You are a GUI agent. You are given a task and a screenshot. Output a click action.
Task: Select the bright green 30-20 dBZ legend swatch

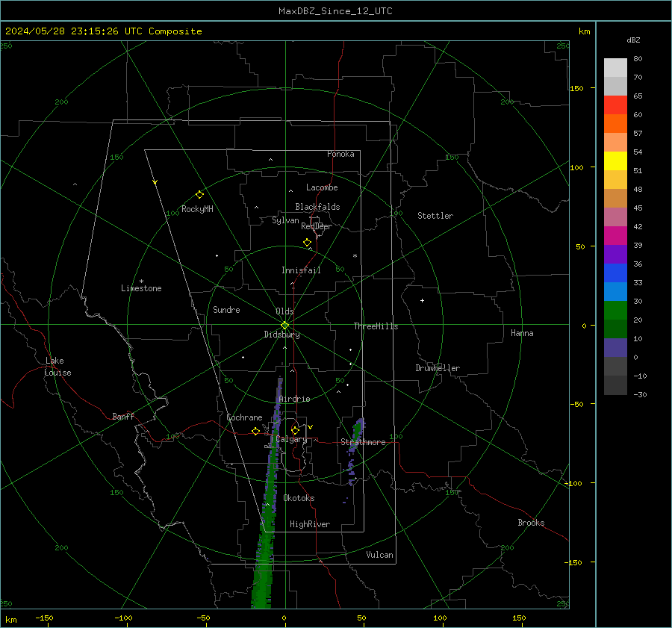point(615,311)
